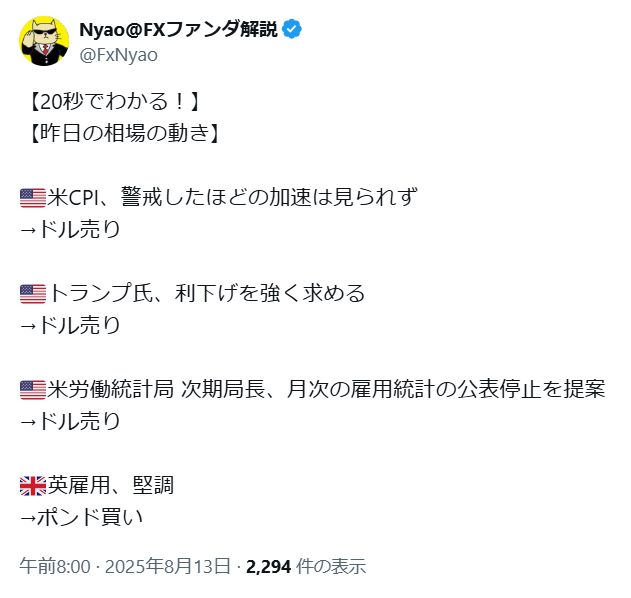Click the 月次の雇用統計の公表停止を提案 text
Viewport: 631px width, 598px height.
[446, 389]
